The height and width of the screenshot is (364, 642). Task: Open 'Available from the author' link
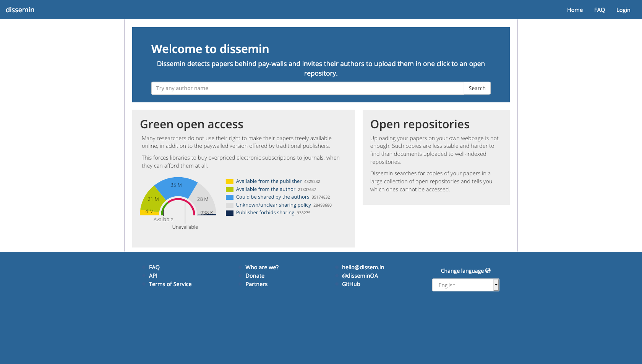coord(266,189)
